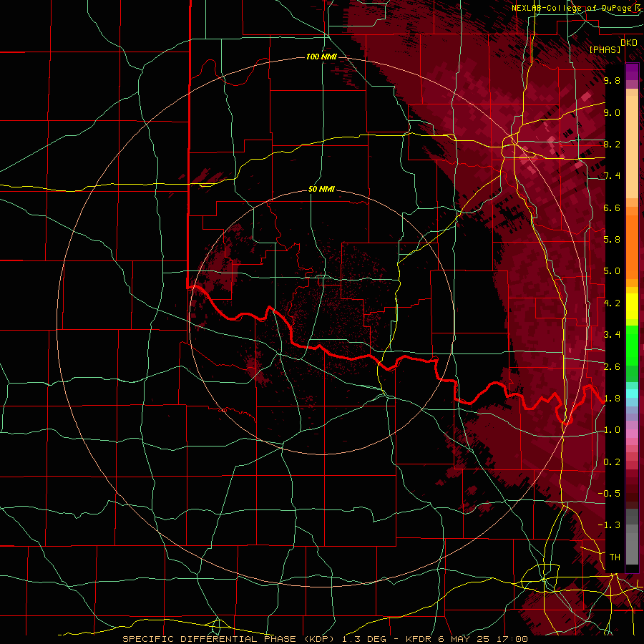Image resolution: width=644 pixels, height=644 pixels.
Task: Click the 6.6 legend value
Action: (x=612, y=208)
